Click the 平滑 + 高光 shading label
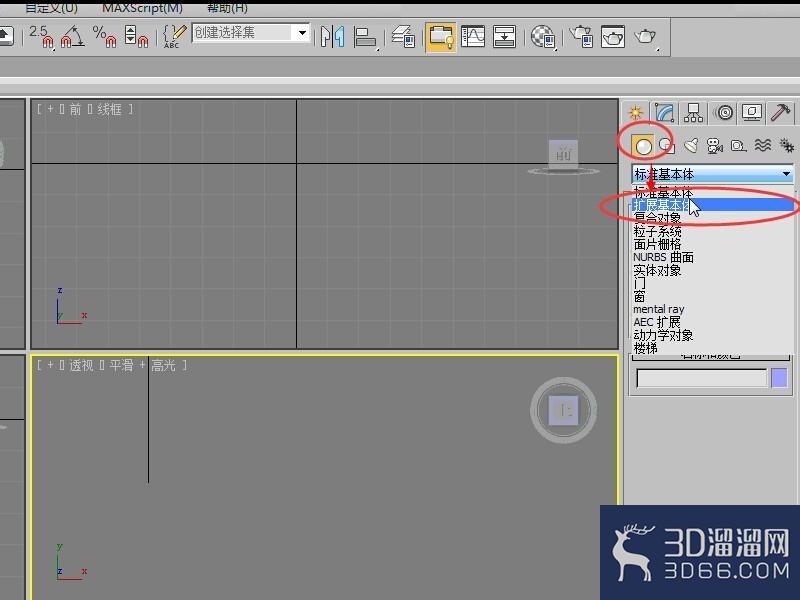The image size is (800, 600). tap(142, 365)
